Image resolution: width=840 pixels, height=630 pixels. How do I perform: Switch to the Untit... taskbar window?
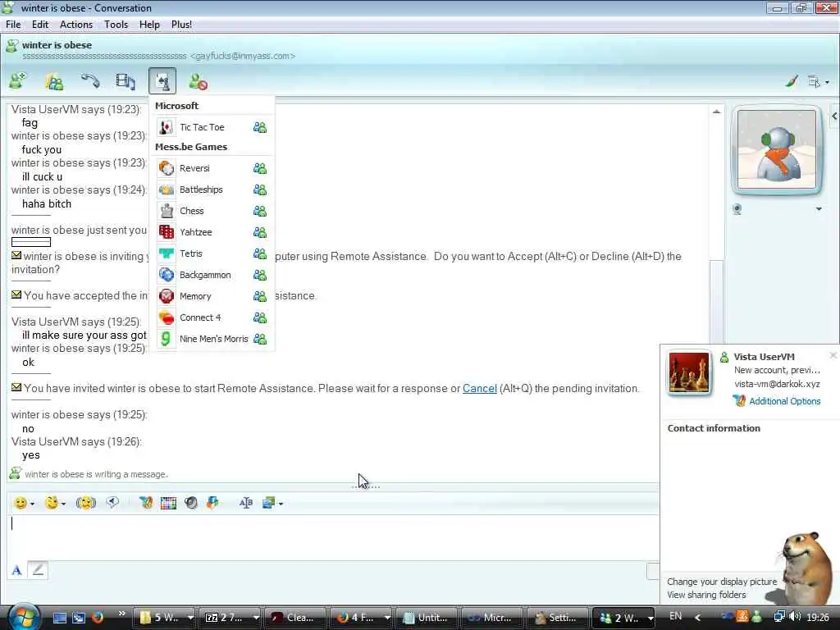coord(426,617)
